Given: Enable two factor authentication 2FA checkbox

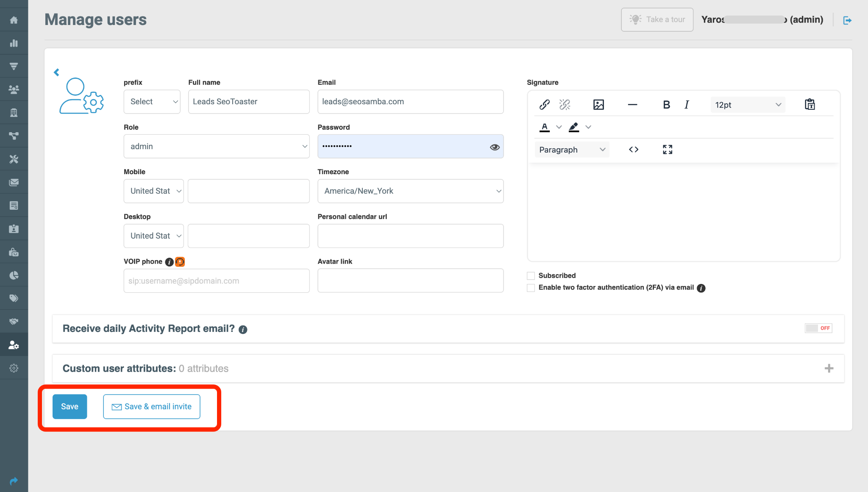Looking at the screenshot, I should pos(531,287).
